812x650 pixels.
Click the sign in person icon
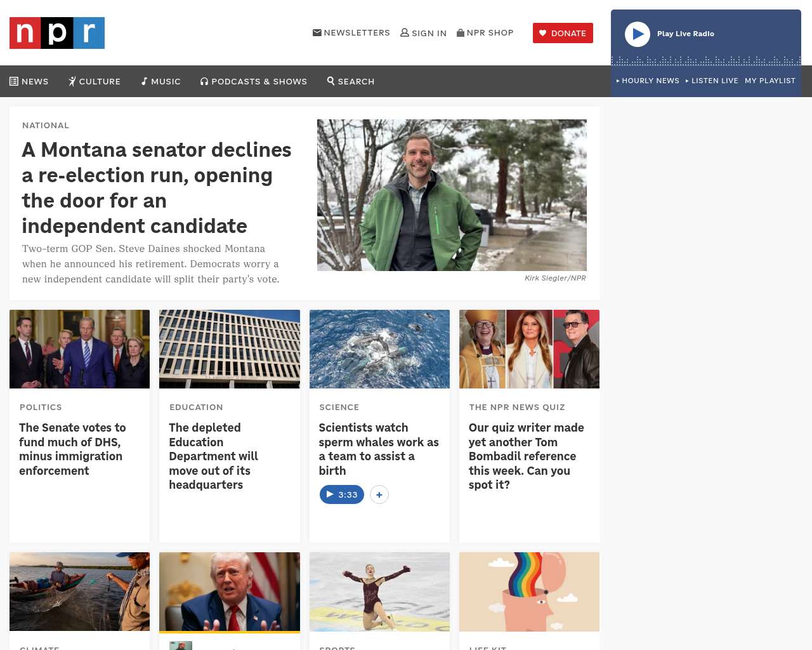coord(404,32)
